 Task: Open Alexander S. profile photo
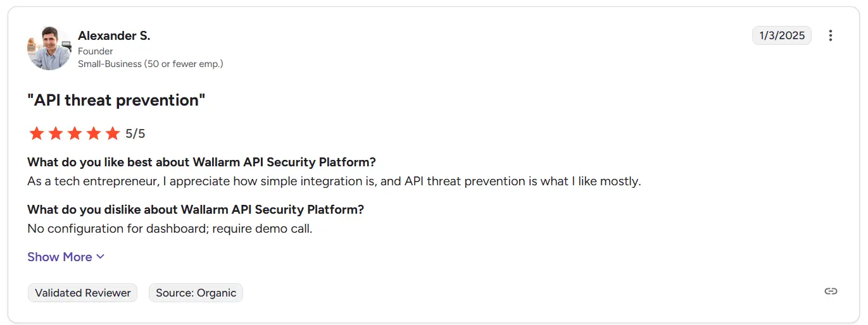click(49, 48)
